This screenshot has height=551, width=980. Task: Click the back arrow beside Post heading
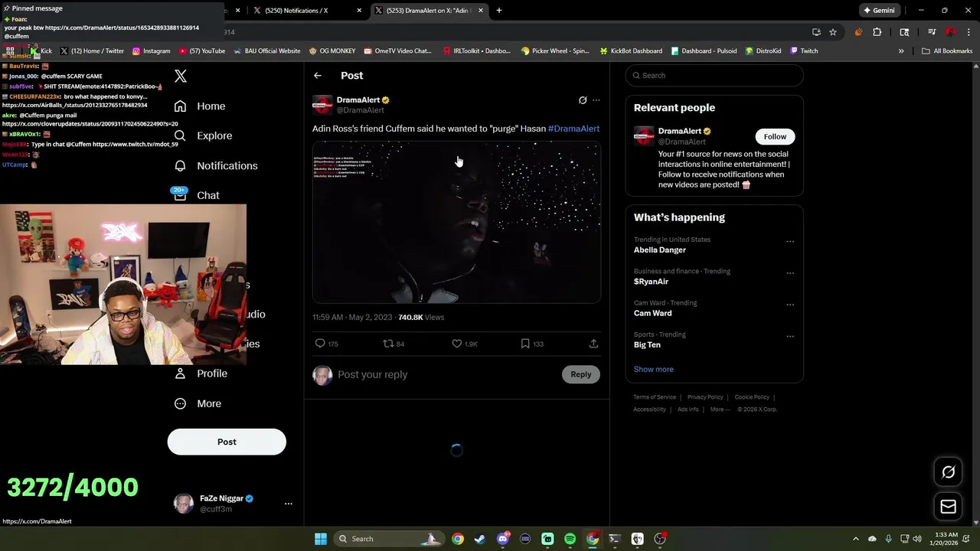coord(318,75)
